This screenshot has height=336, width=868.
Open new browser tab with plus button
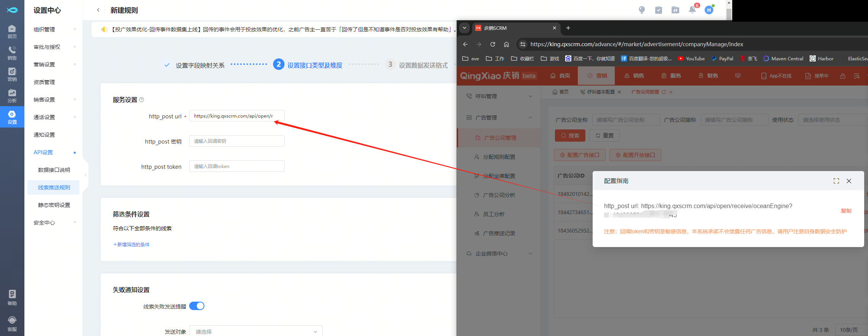tap(568, 28)
